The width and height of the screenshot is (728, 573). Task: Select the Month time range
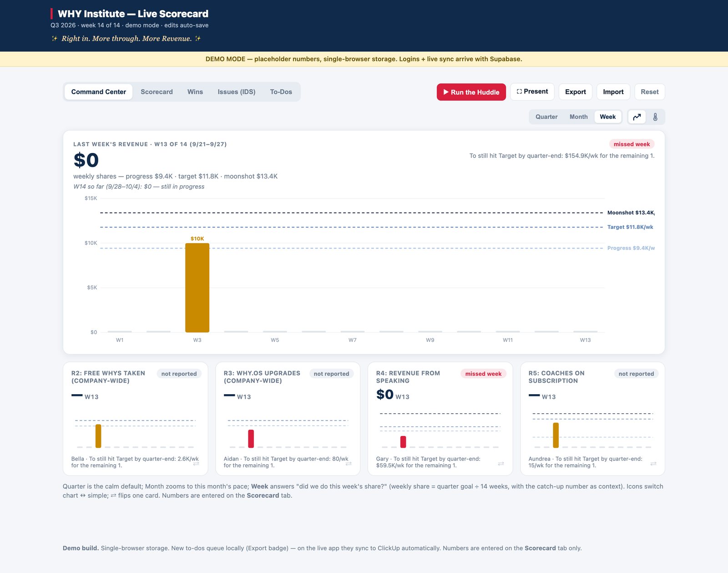(578, 117)
